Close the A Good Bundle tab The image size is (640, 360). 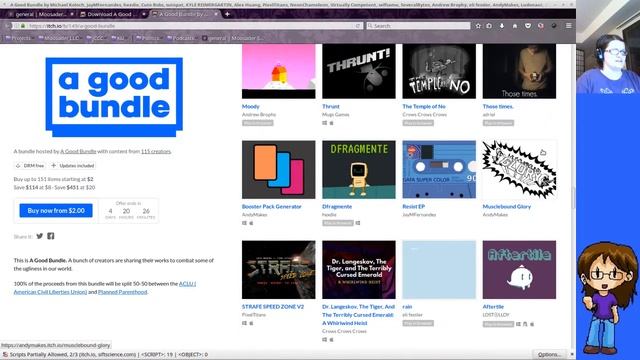click(x=216, y=14)
